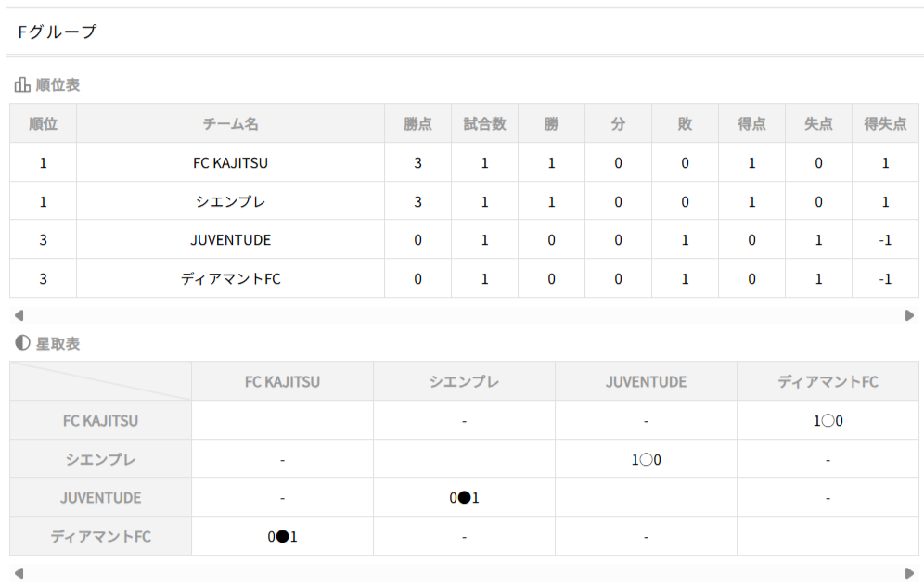The width and height of the screenshot is (924, 588).
Task: Open the 1○0 result versus JUVENTUDE
Action: coord(646,459)
